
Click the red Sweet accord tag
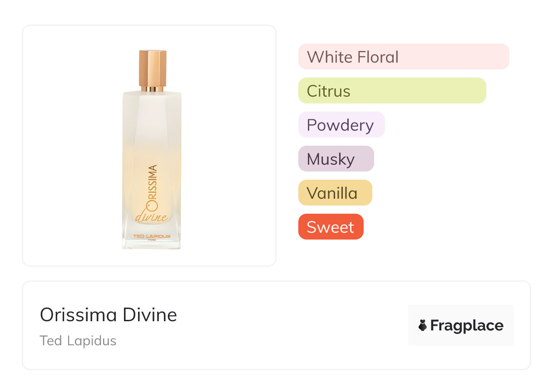point(331,227)
